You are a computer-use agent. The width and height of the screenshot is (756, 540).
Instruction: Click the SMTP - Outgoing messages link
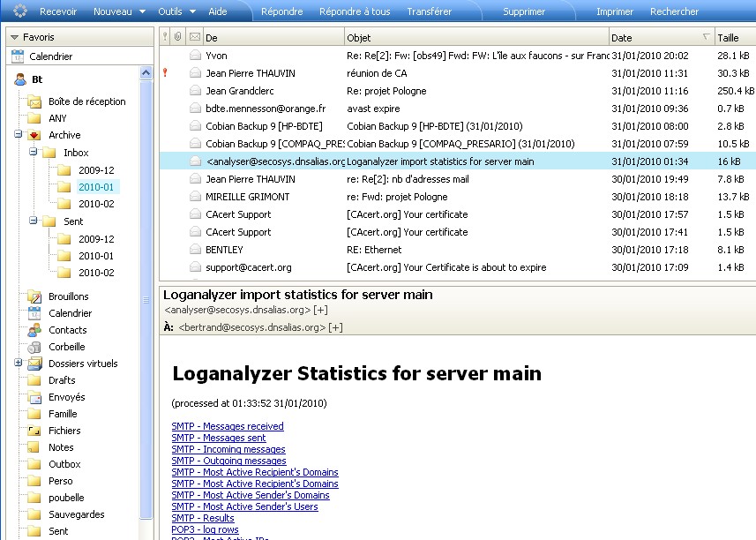(228, 461)
